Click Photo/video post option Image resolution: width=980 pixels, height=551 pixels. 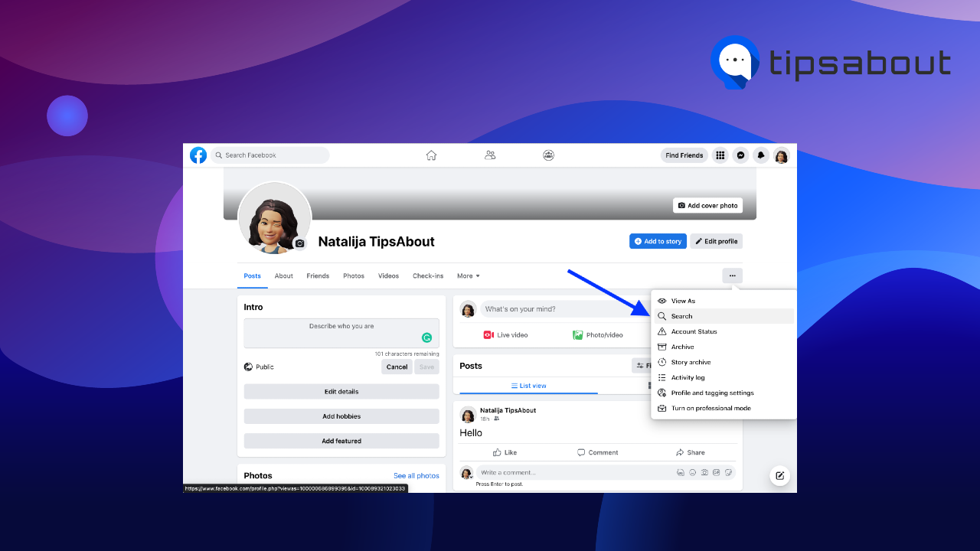pos(598,335)
